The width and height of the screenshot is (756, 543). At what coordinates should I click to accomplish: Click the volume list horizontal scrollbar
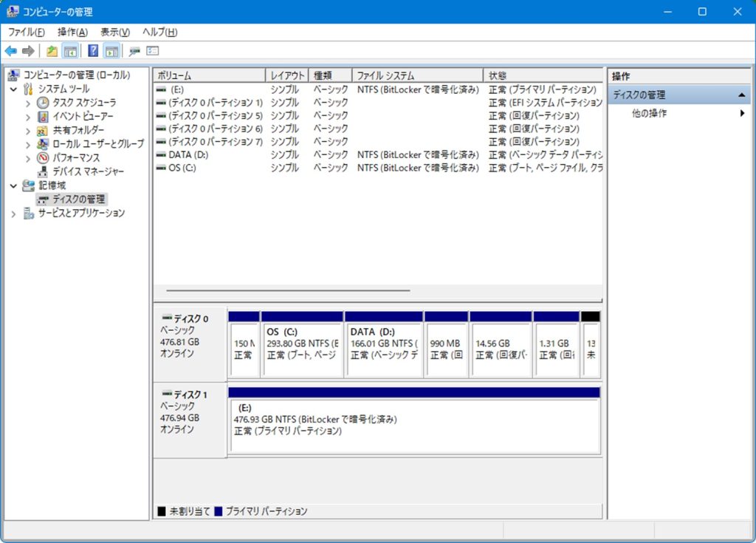click(x=289, y=290)
